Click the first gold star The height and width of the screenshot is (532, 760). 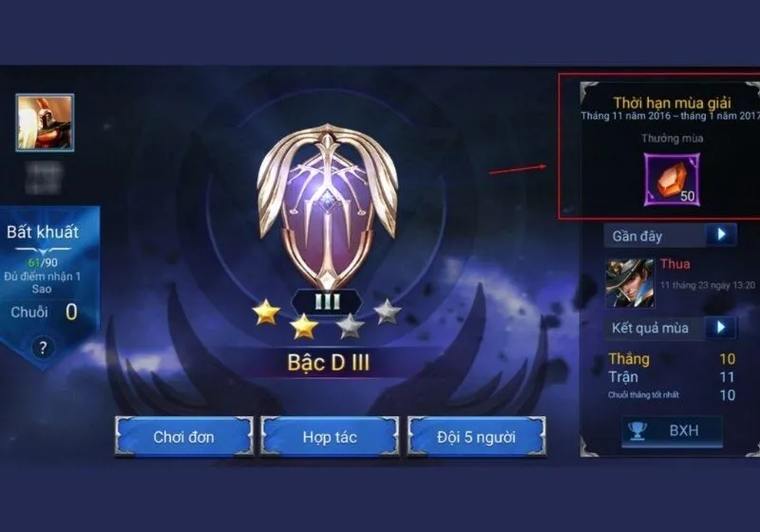tap(267, 312)
